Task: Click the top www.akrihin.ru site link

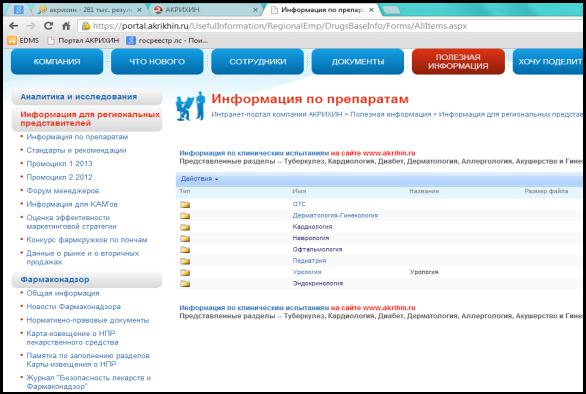Action: (x=389, y=153)
